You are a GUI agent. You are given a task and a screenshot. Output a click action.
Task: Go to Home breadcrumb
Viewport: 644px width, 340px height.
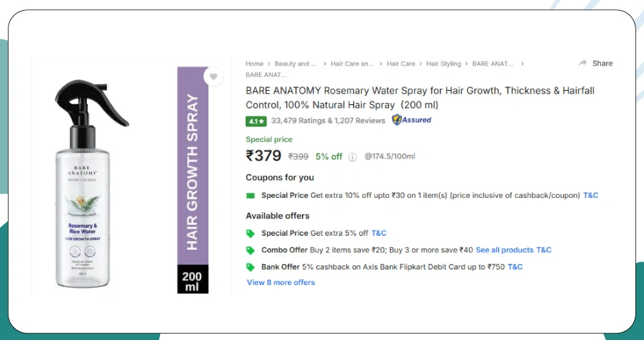click(x=254, y=64)
